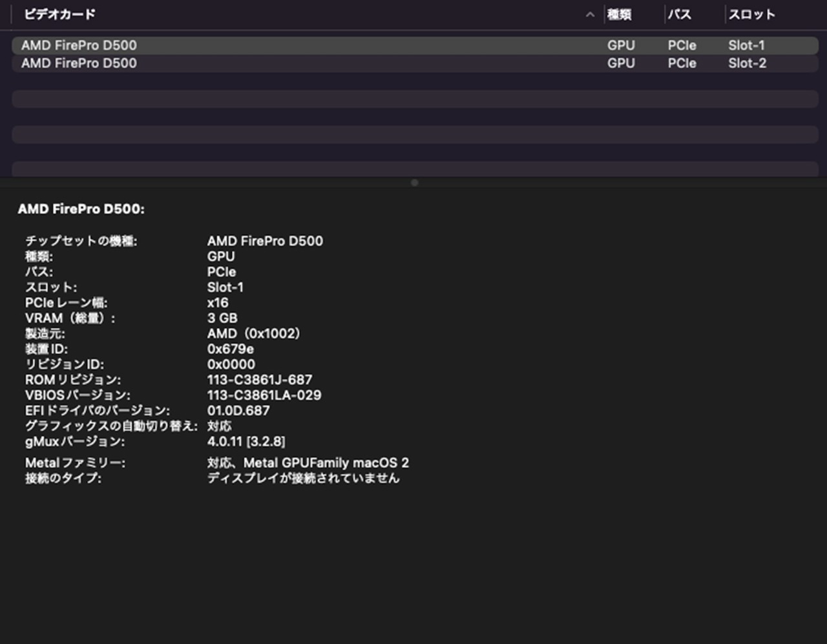Click the PCIeレーン幅 value x16
This screenshot has width=827, height=644.
click(218, 303)
